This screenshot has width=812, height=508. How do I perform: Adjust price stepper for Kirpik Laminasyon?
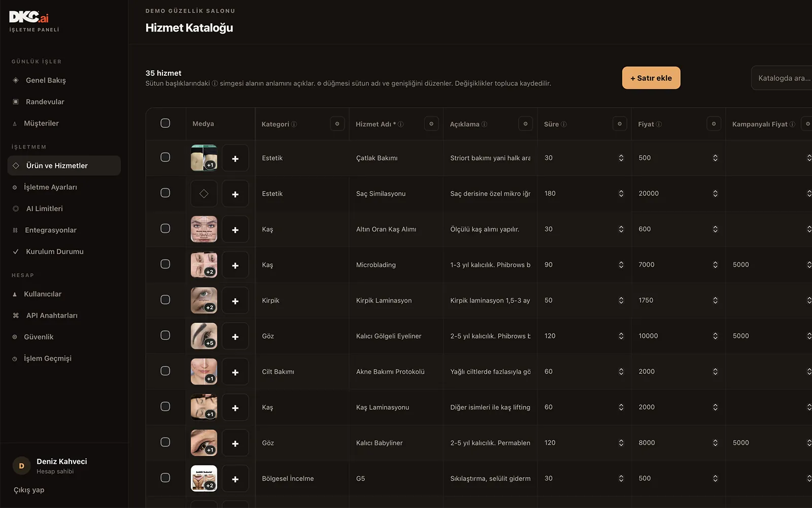(x=715, y=300)
